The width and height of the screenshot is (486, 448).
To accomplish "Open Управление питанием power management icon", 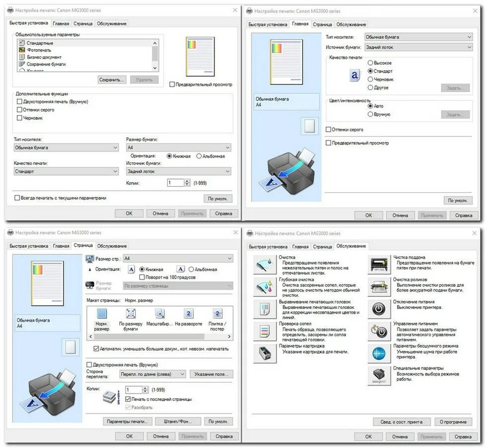I will [379, 331].
